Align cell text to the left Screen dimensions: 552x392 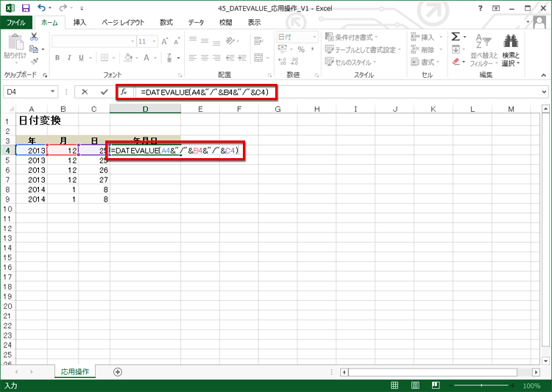point(193,57)
